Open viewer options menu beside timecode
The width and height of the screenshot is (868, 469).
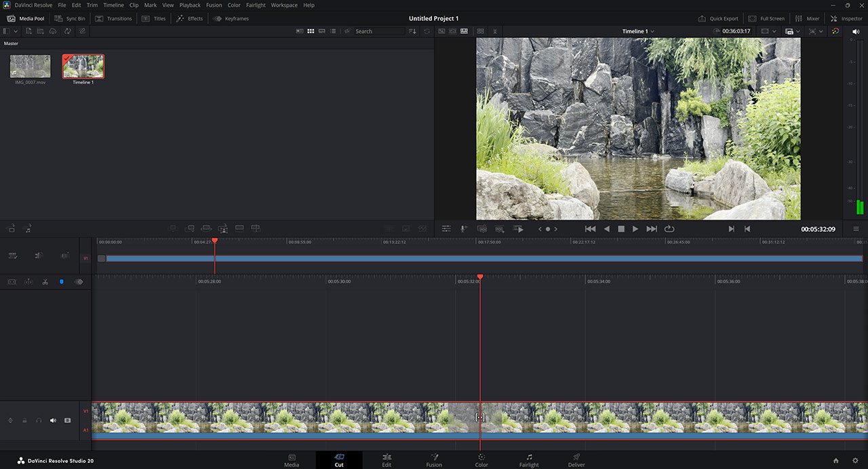point(856,229)
